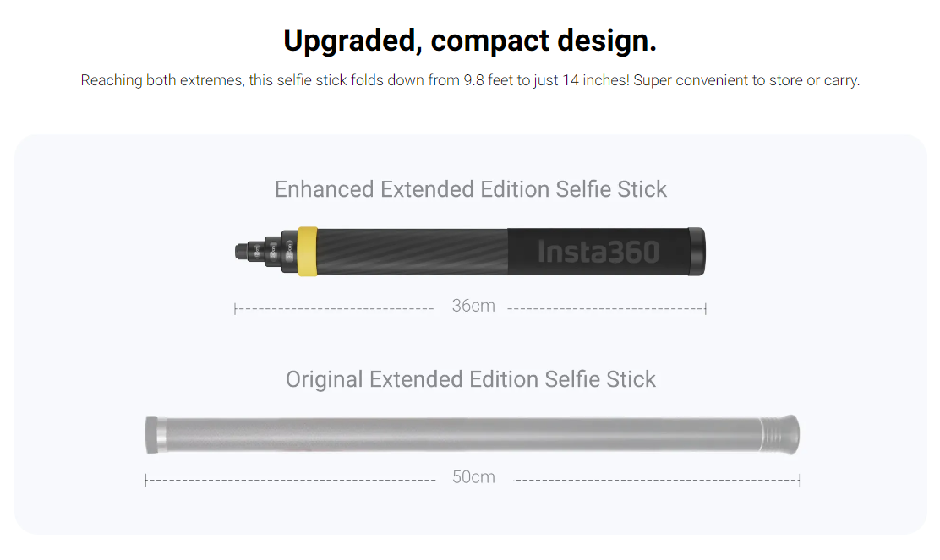The image size is (940, 560).
Task: Select the 36cm measurement label
Action: pyautogui.click(x=473, y=306)
